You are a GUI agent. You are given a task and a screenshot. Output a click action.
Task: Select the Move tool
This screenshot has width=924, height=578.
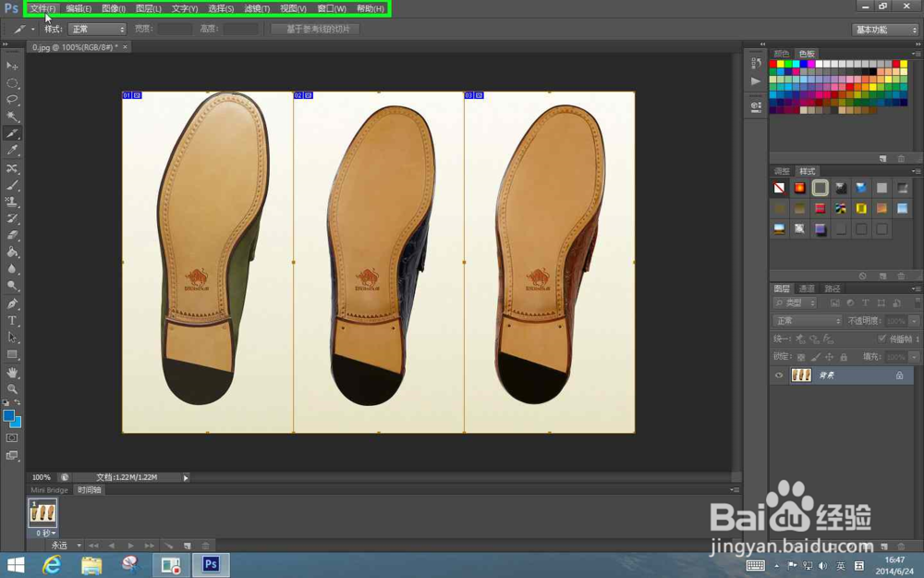pos(12,66)
